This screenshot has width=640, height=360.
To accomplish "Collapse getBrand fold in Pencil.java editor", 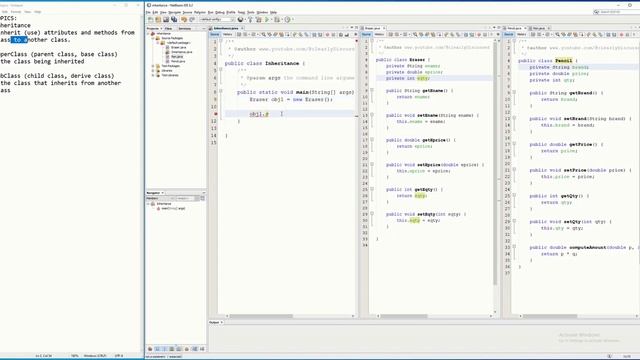I will tap(514, 92).
